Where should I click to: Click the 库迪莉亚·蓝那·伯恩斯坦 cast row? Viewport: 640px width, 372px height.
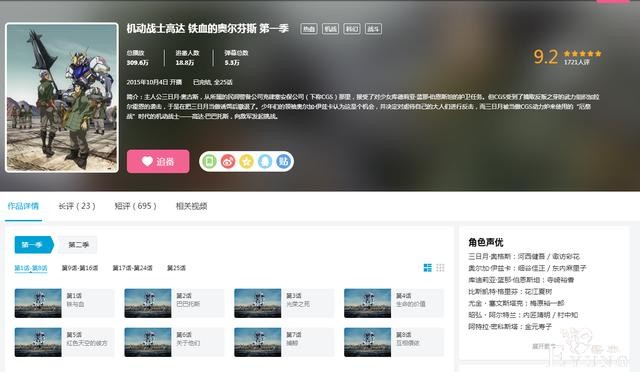pyautogui.click(x=521, y=280)
